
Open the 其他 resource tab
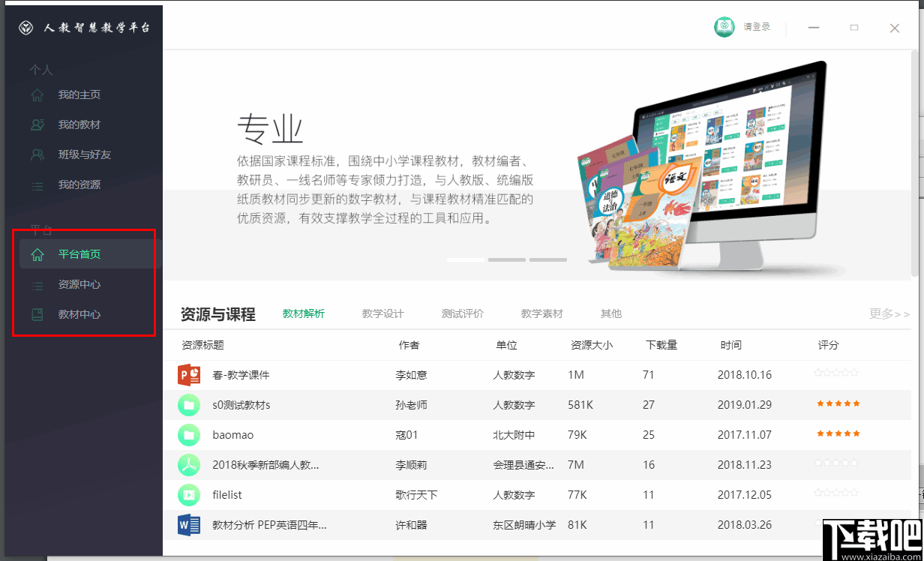(611, 313)
